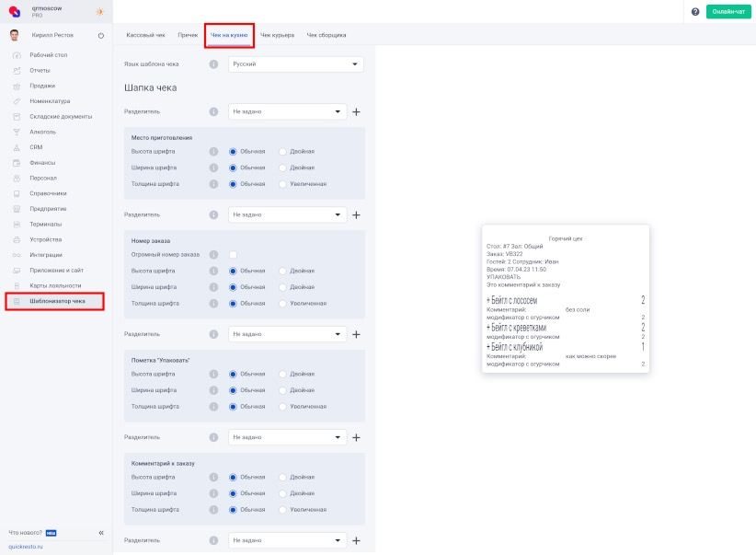Select Двойная height for Пометка Упаковать

pyautogui.click(x=283, y=374)
